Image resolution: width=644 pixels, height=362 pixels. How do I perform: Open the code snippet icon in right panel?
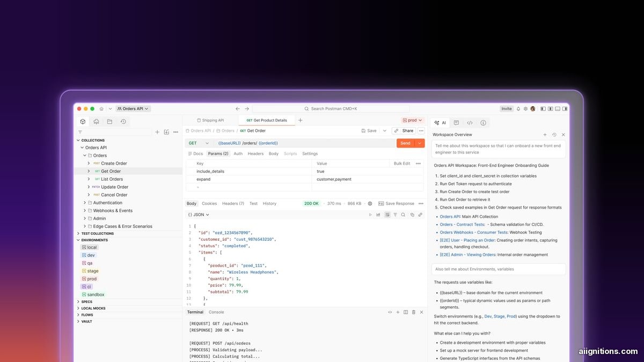(x=470, y=123)
